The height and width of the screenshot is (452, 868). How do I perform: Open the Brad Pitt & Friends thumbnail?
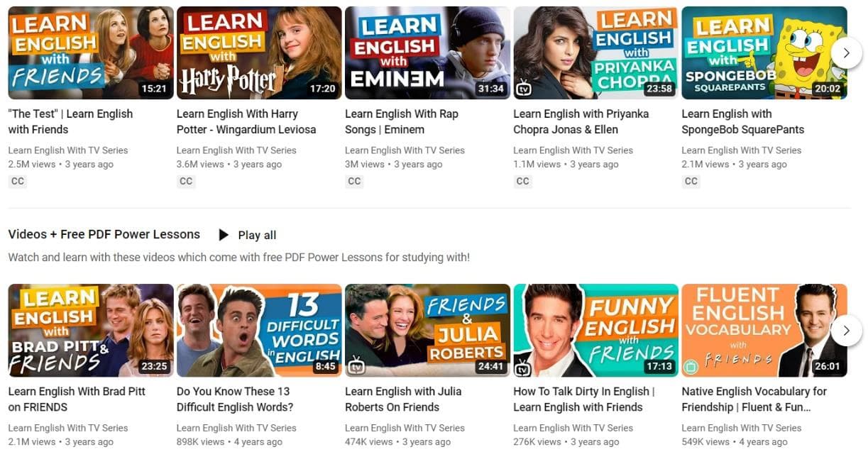pyautogui.click(x=91, y=331)
